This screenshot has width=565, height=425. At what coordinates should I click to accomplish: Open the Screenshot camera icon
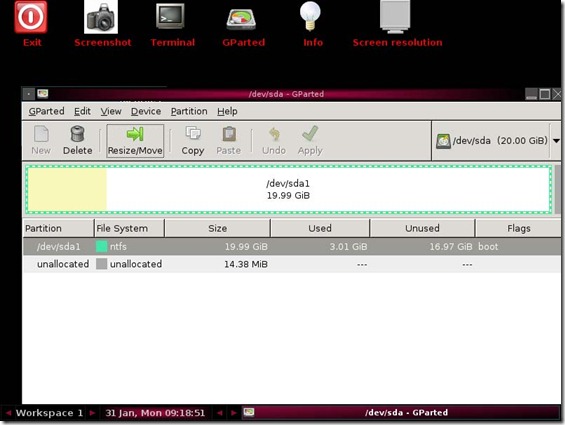(x=101, y=17)
